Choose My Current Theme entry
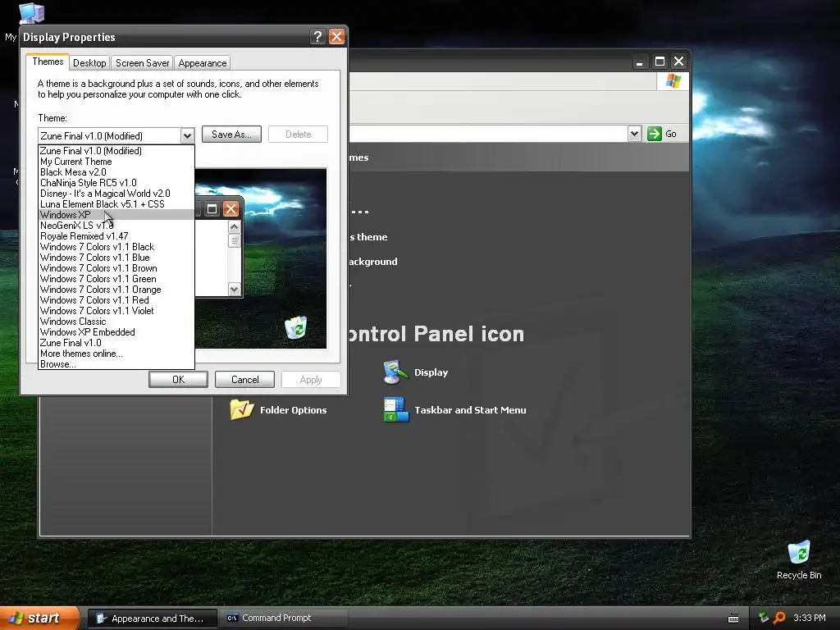Viewport: 840px width, 630px height. (116, 162)
